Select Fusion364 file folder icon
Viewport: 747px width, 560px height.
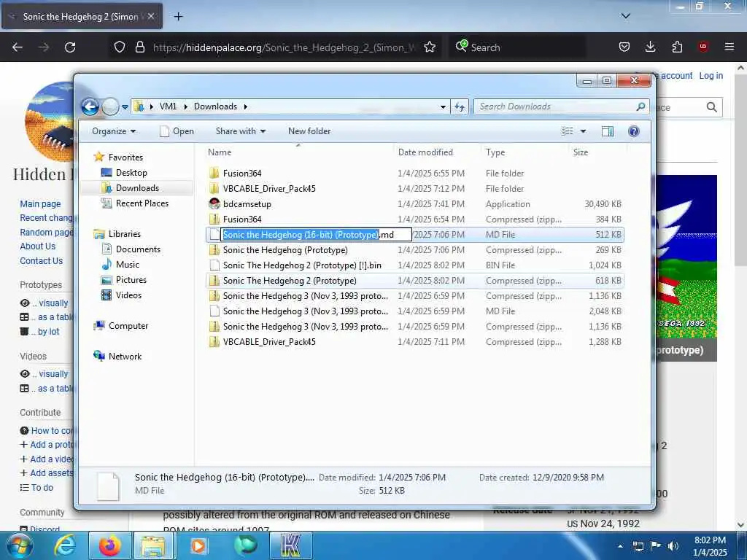214,173
